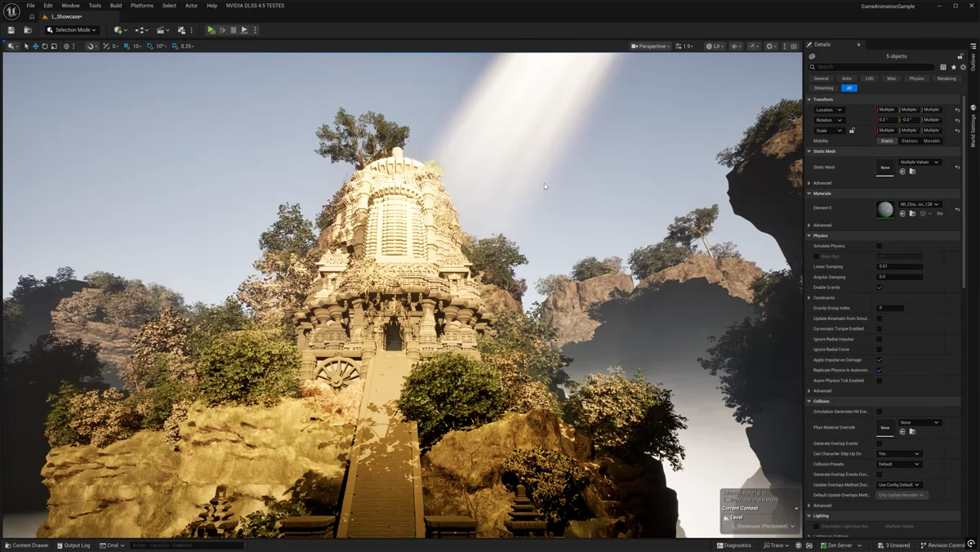The height and width of the screenshot is (552, 980).
Task: Enable the Simulate Physics checkbox
Action: [879, 246]
